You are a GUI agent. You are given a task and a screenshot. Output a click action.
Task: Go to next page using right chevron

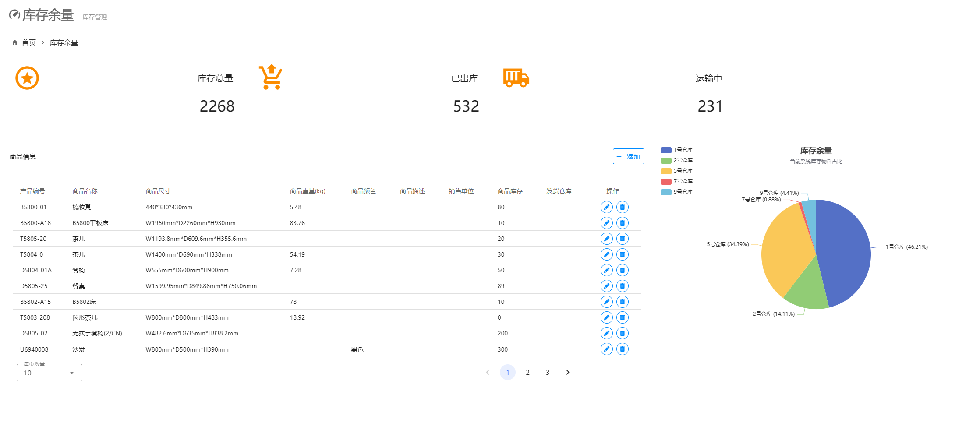(x=567, y=372)
